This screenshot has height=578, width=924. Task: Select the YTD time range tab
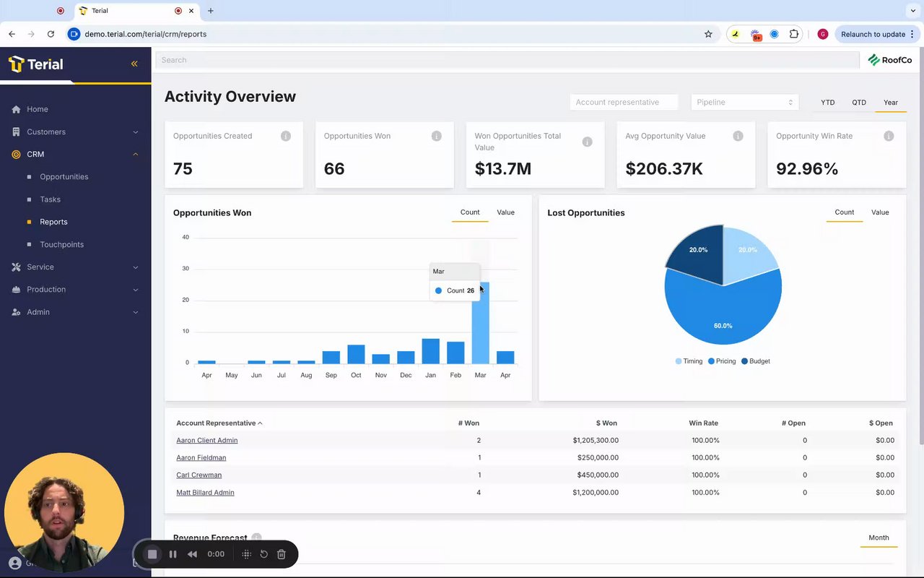click(828, 103)
